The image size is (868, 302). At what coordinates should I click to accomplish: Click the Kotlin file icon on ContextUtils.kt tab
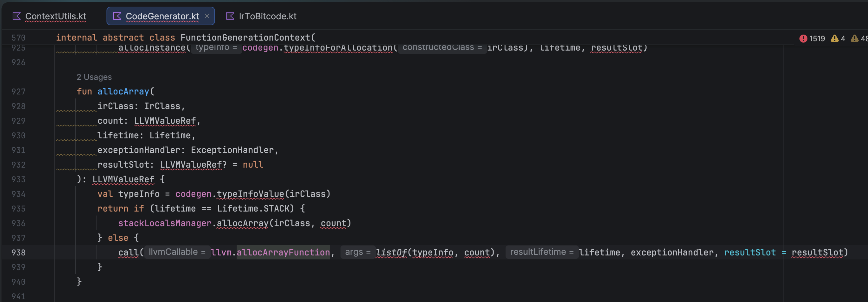[17, 16]
